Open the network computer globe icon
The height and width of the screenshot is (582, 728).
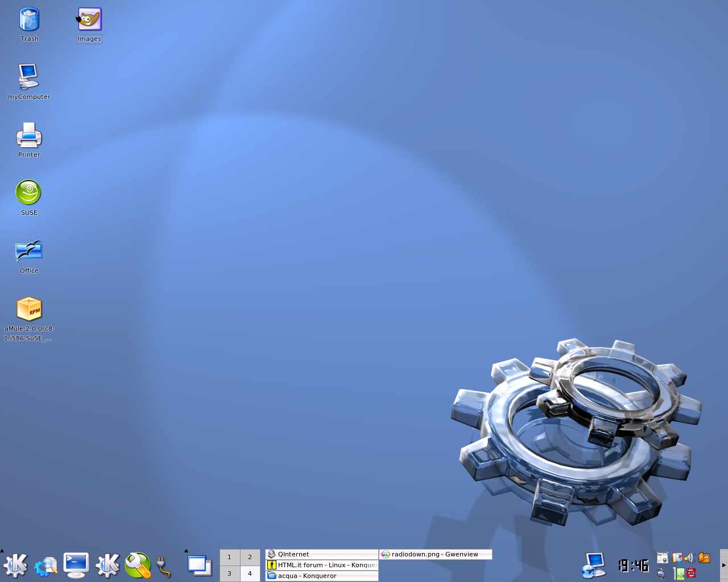click(594, 565)
